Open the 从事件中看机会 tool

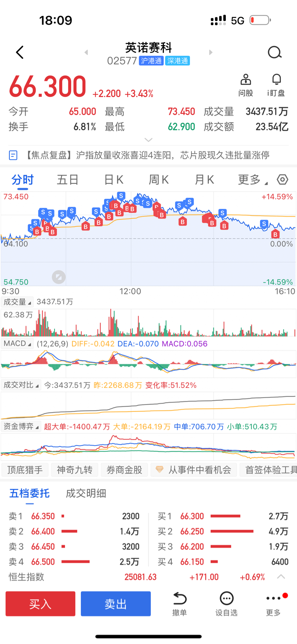pyautogui.click(x=193, y=470)
